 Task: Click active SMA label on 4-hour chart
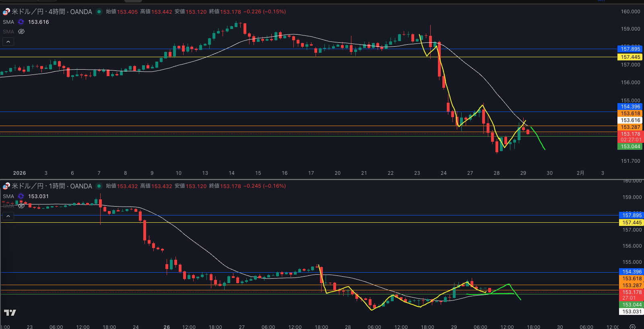click(8, 22)
